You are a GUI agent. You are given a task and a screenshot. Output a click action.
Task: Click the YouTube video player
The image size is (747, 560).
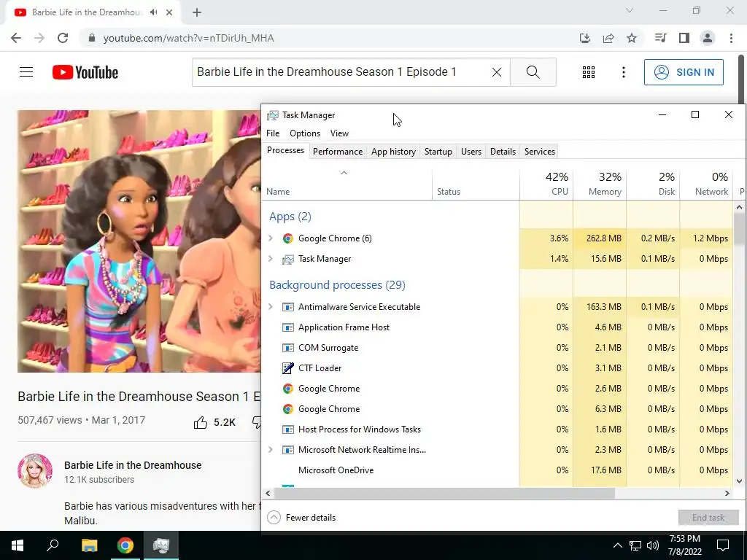tap(139, 241)
